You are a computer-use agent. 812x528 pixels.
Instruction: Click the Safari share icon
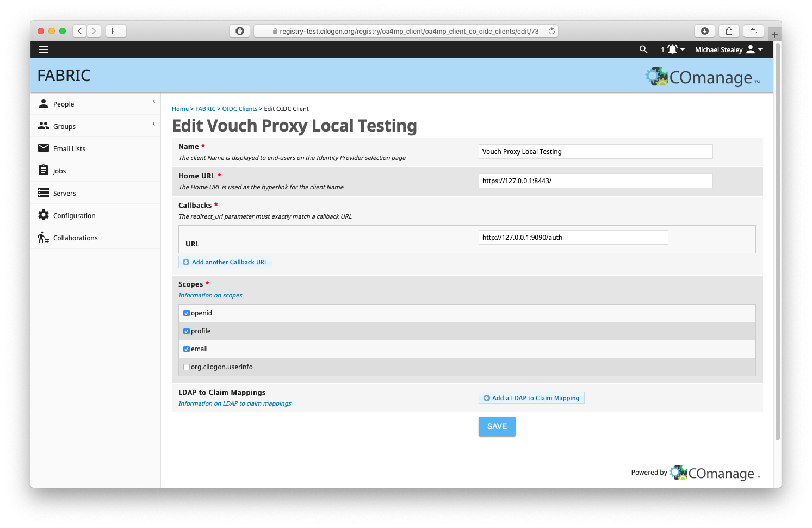(x=729, y=31)
